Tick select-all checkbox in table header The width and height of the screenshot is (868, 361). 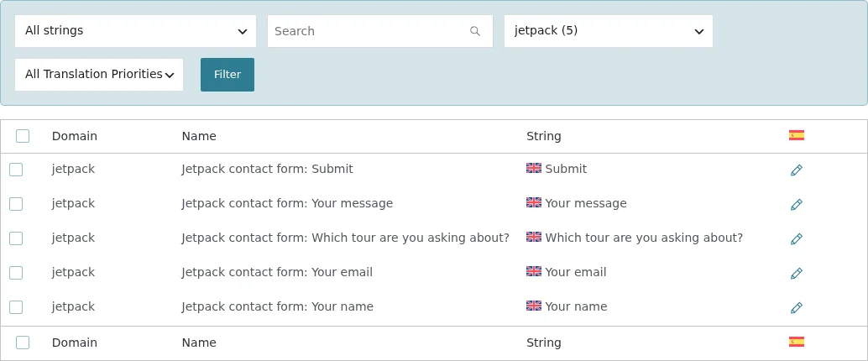[x=23, y=136]
